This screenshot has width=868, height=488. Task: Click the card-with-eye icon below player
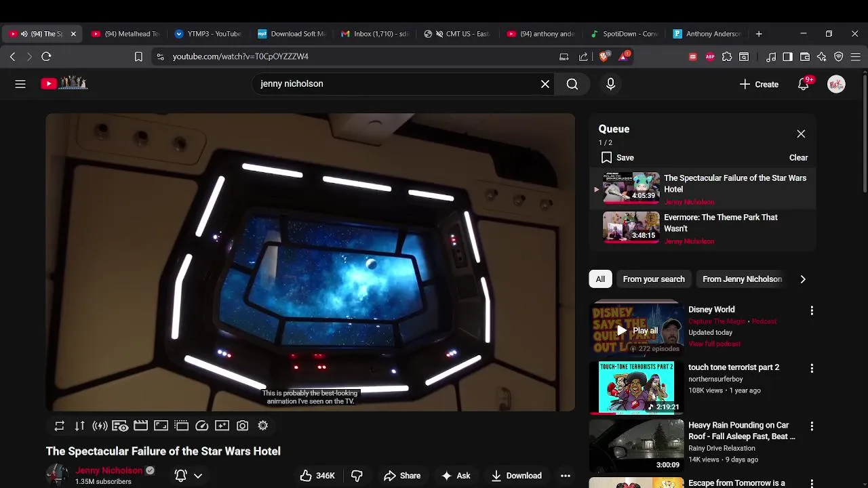point(120,426)
